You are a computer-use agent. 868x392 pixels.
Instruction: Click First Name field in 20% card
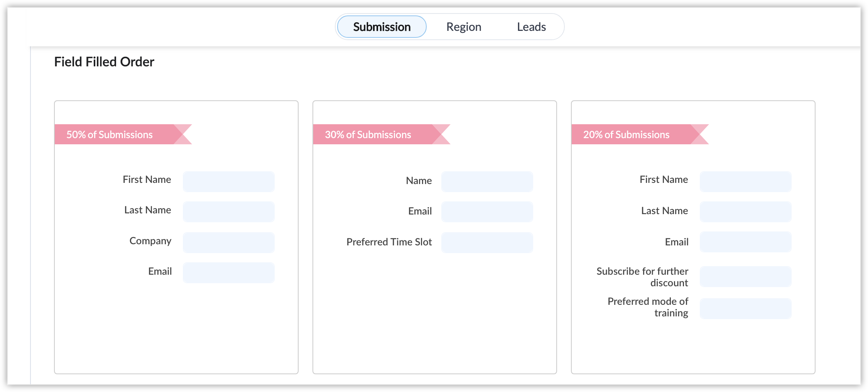tap(745, 182)
